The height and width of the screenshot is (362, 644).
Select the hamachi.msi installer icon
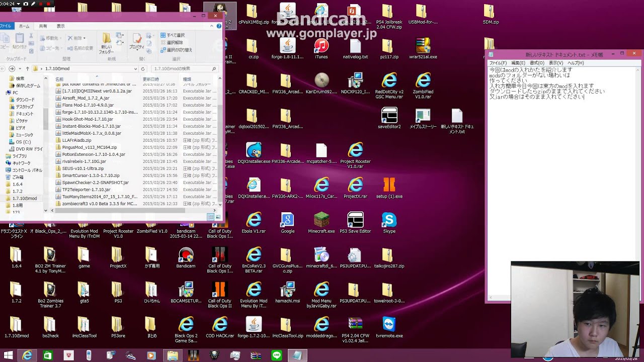287,293
